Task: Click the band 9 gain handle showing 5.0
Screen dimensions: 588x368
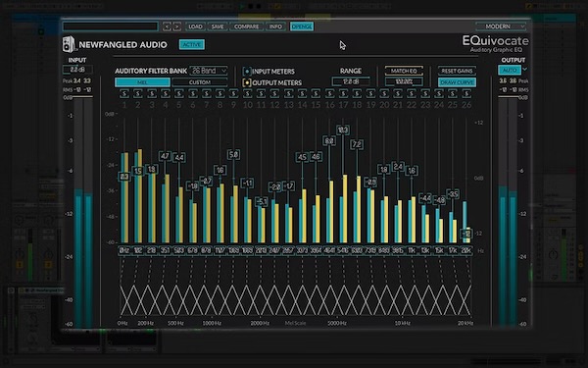Action: pos(233,154)
